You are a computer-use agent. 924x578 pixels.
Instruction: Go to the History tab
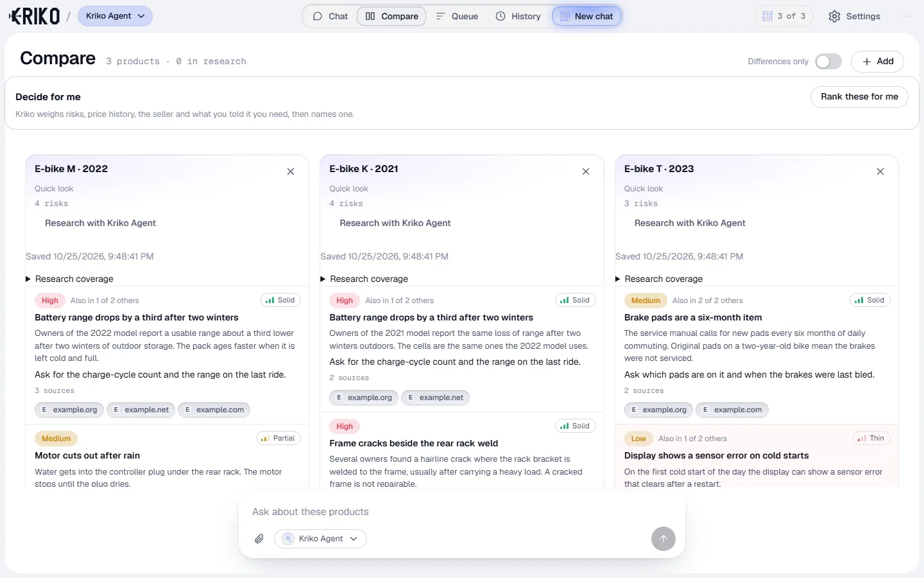518,16
